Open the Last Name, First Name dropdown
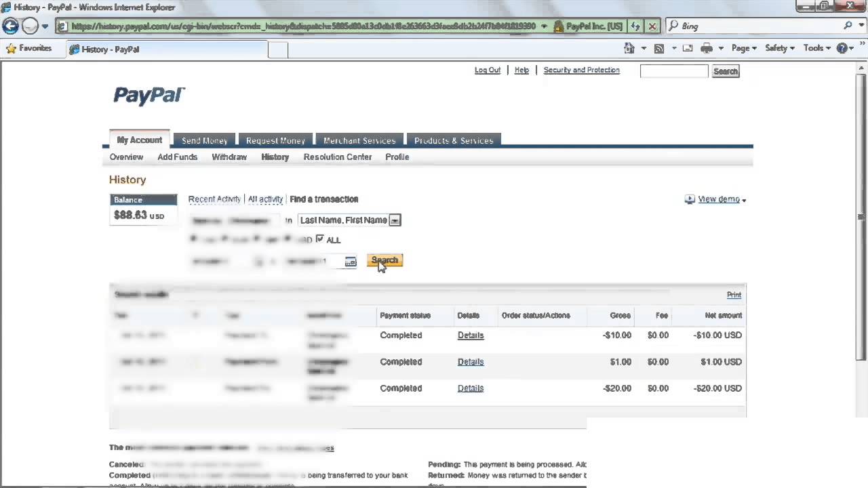Screen dimensions: 868x488 pos(349,220)
